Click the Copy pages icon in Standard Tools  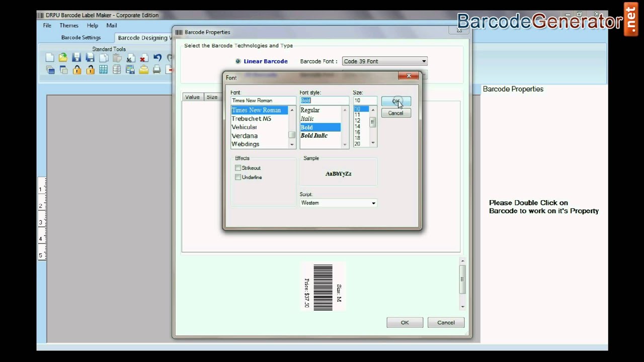[104, 58]
